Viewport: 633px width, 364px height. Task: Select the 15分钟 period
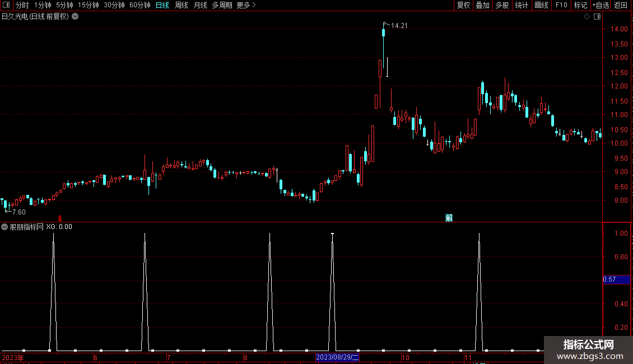(x=88, y=5)
